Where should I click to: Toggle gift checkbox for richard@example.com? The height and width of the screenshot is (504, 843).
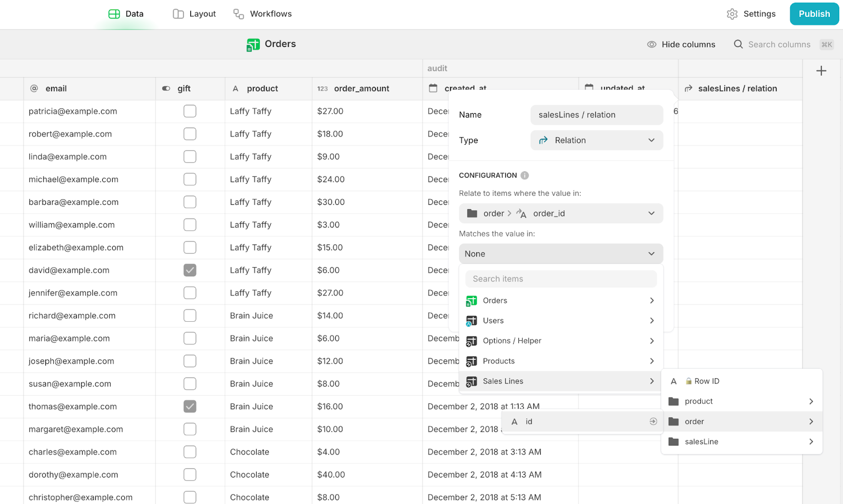[x=190, y=315]
